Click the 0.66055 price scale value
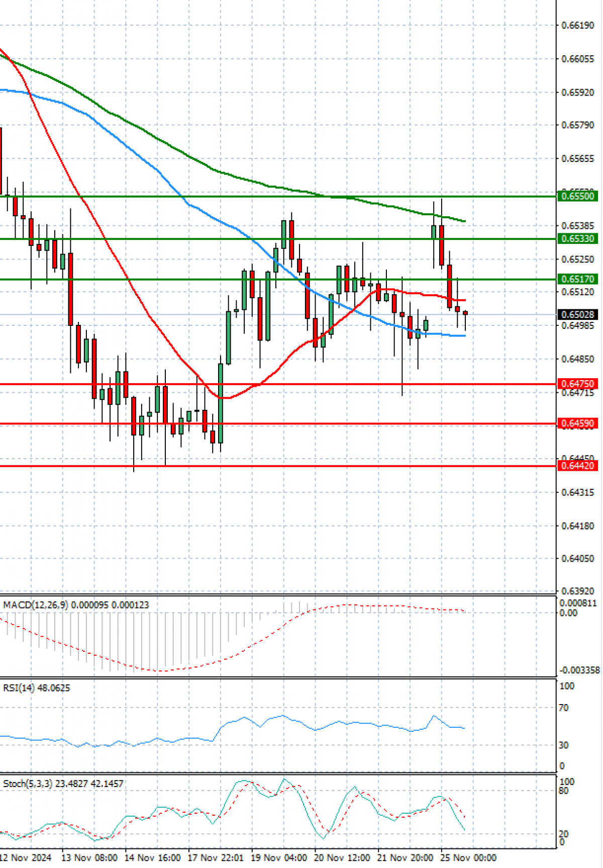The image size is (603, 868). coord(577,59)
